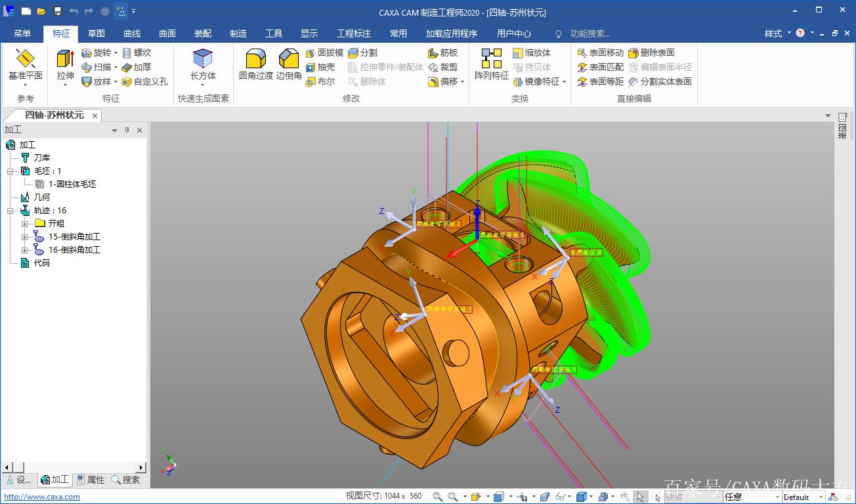This screenshot has width=856, height=504.
Task: Switch to the 工程标注 ribbon tab
Action: (354, 33)
